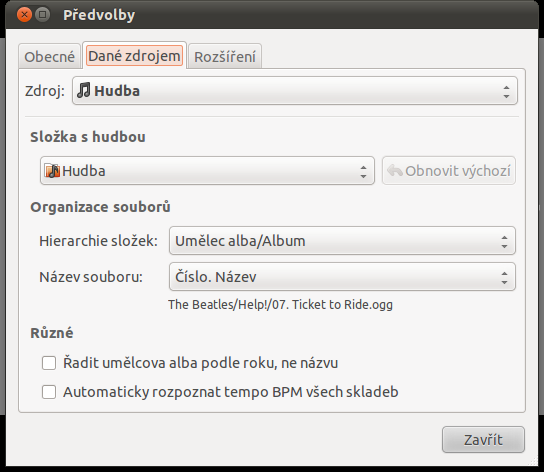Open the Hudba music folder dropdown
This screenshot has height=472, width=544.
coord(207,170)
